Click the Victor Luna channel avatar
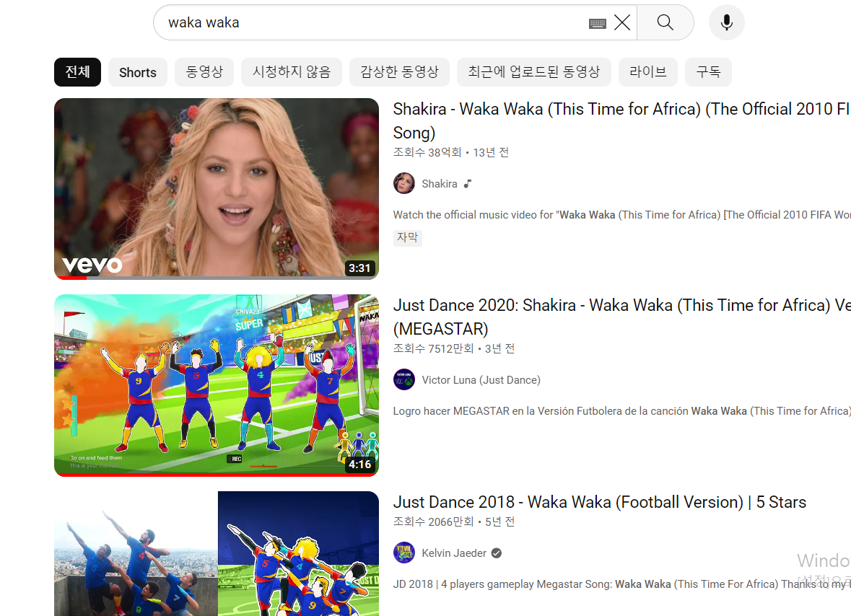The image size is (851, 616). pyautogui.click(x=404, y=379)
